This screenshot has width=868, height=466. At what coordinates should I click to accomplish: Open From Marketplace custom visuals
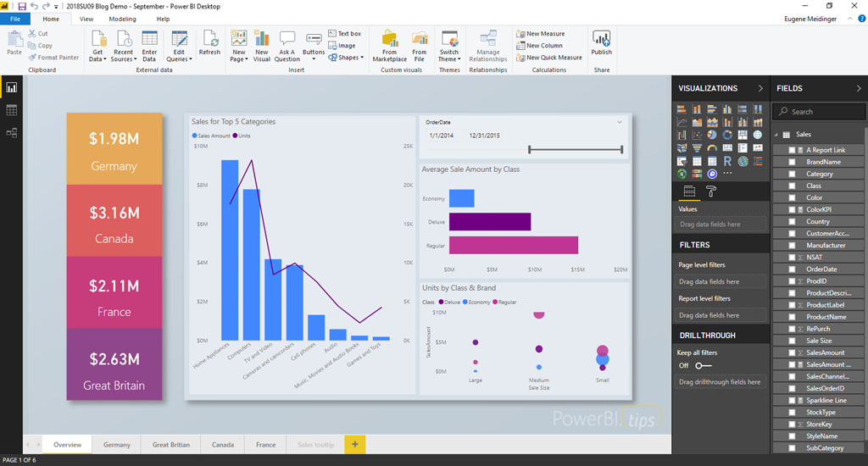point(390,46)
